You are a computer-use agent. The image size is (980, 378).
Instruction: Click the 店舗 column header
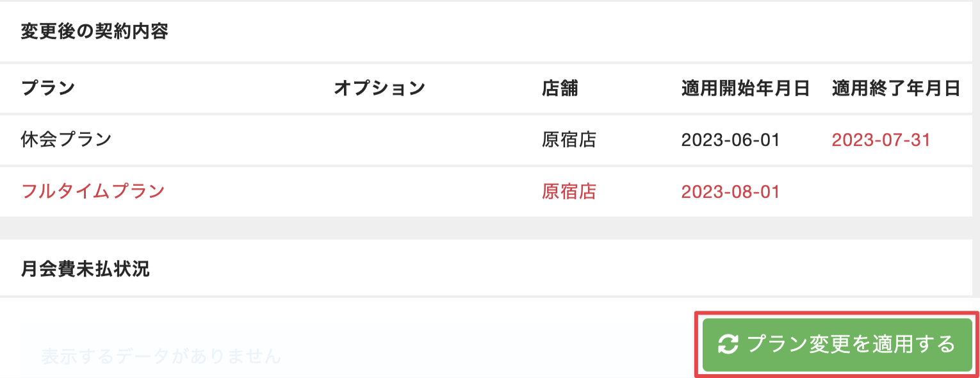tap(560, 88)
